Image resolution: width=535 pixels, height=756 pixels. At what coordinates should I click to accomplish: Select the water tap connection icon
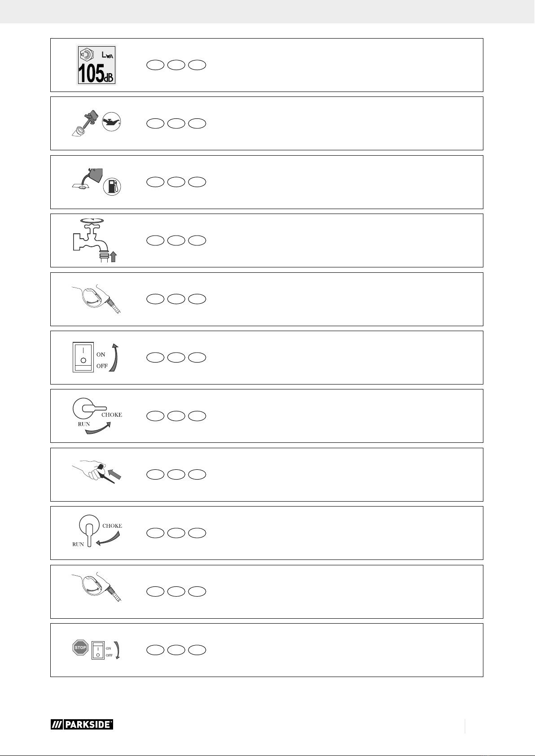(96, 240)
